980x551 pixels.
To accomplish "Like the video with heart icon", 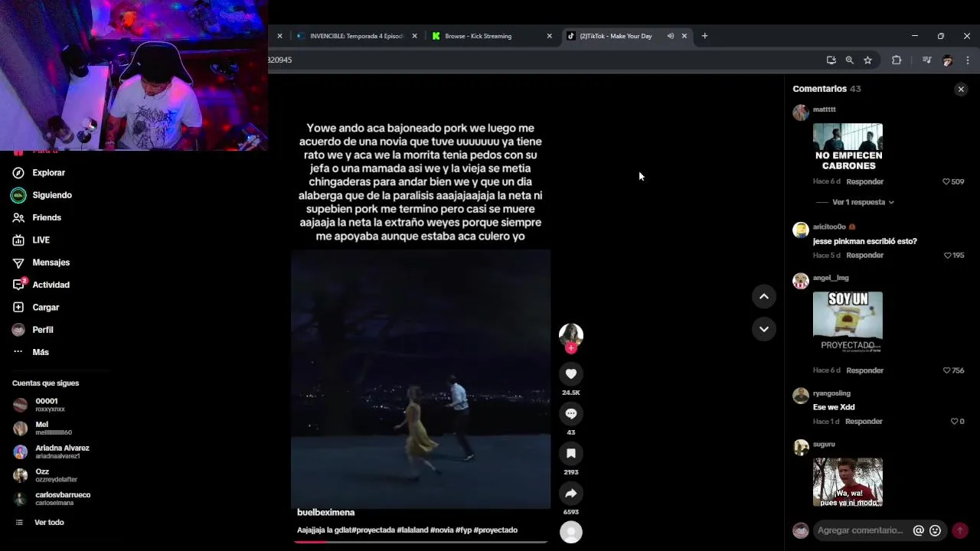I will (x=571, y=373).
